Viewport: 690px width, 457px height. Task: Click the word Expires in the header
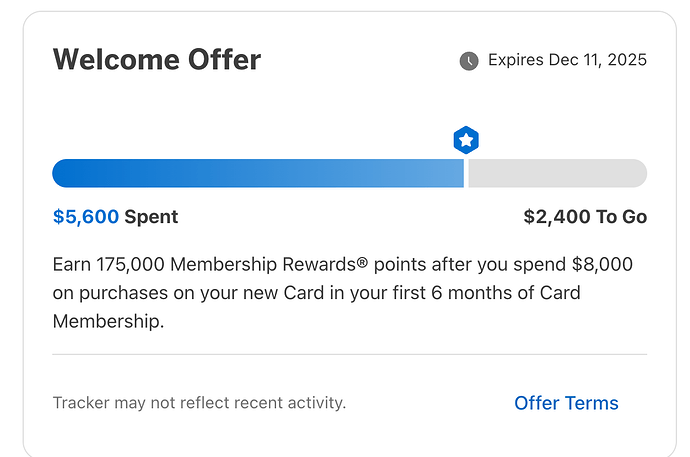coord(516,60)
